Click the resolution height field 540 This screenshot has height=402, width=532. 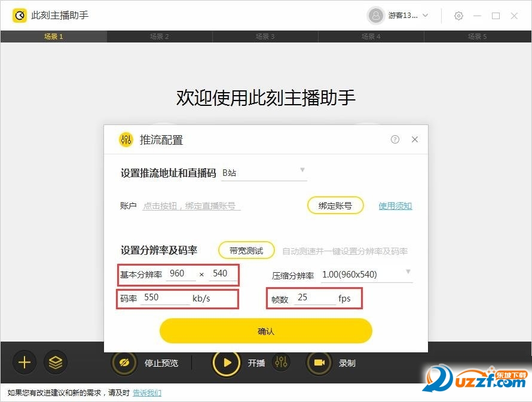pos(222,273)
